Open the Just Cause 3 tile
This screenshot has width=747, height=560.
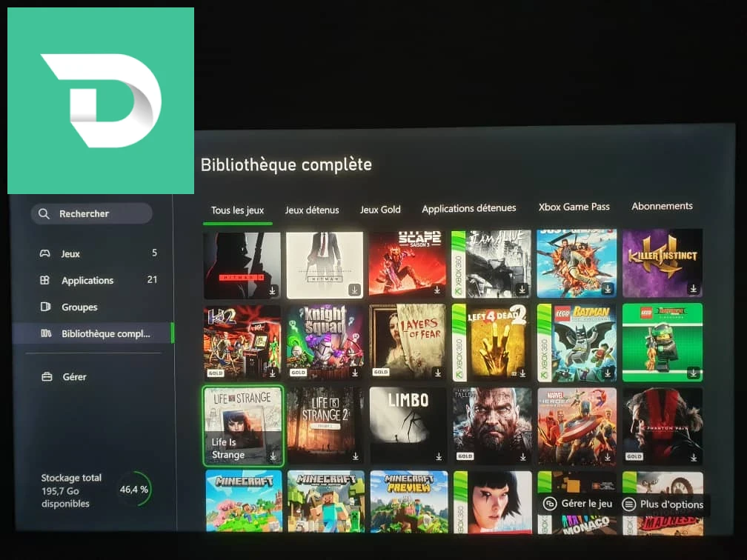[577, 264]
